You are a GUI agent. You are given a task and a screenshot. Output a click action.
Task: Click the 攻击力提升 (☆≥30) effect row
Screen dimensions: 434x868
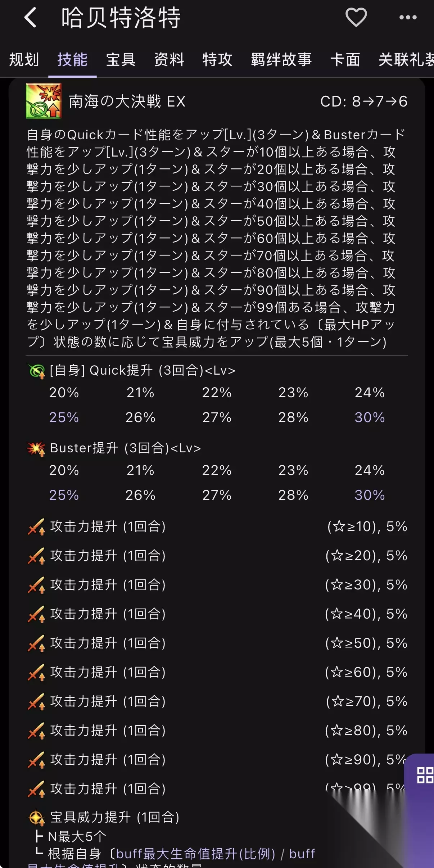pos(217,585)
